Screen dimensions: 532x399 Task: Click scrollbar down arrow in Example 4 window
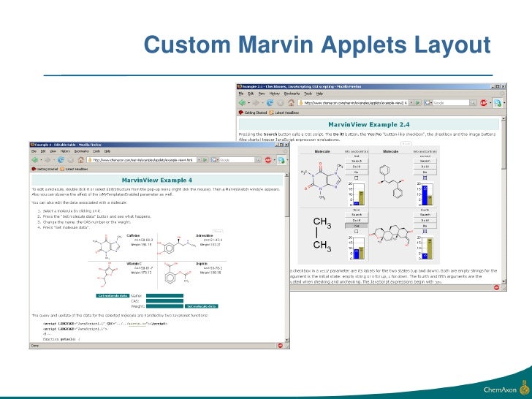coord(287,340)
